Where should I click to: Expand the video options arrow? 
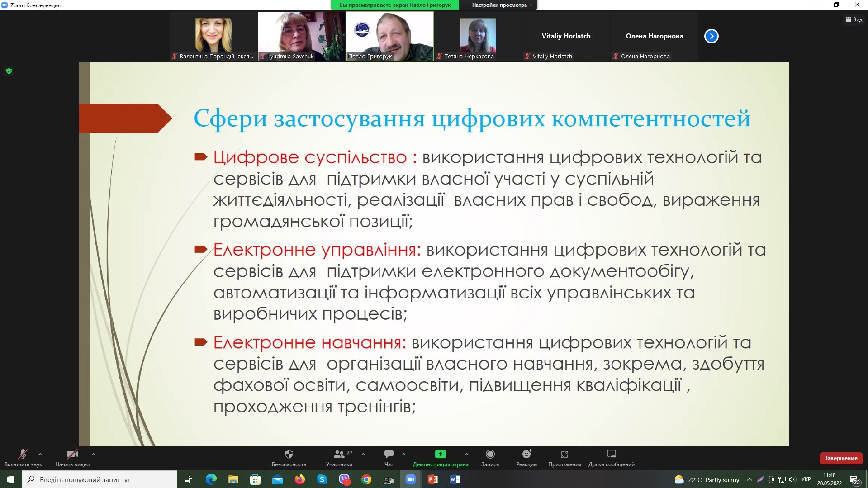click(94, 454)
